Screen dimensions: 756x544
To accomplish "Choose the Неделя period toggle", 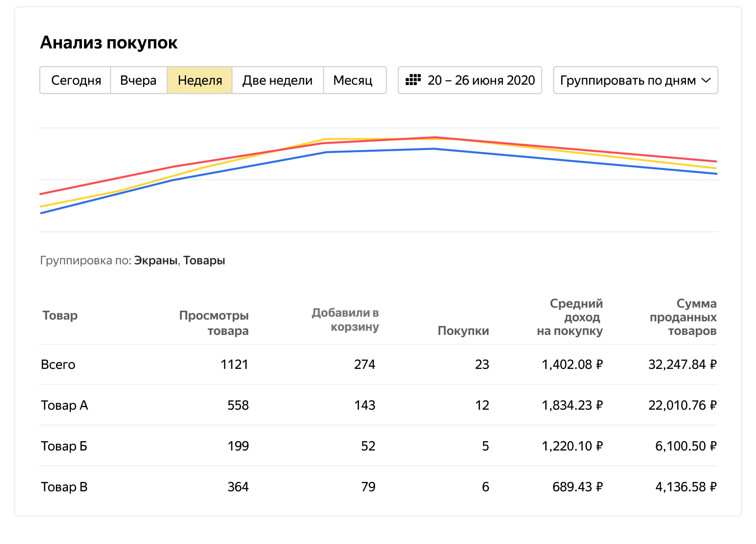I will click(200, 80).
